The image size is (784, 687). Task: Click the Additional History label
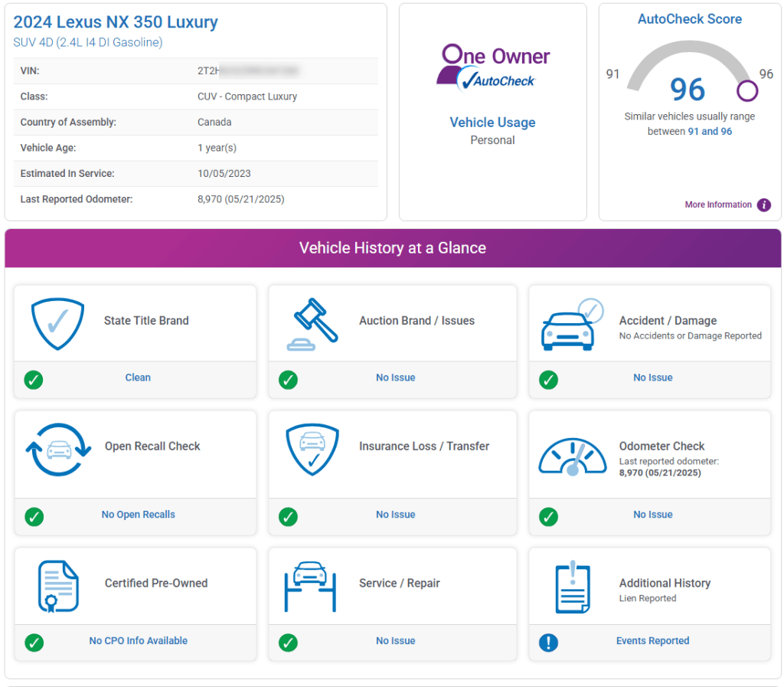665,583
